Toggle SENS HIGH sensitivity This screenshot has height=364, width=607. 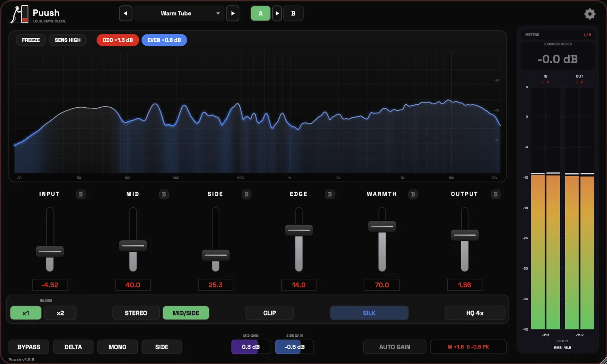[x=68, y=40]
